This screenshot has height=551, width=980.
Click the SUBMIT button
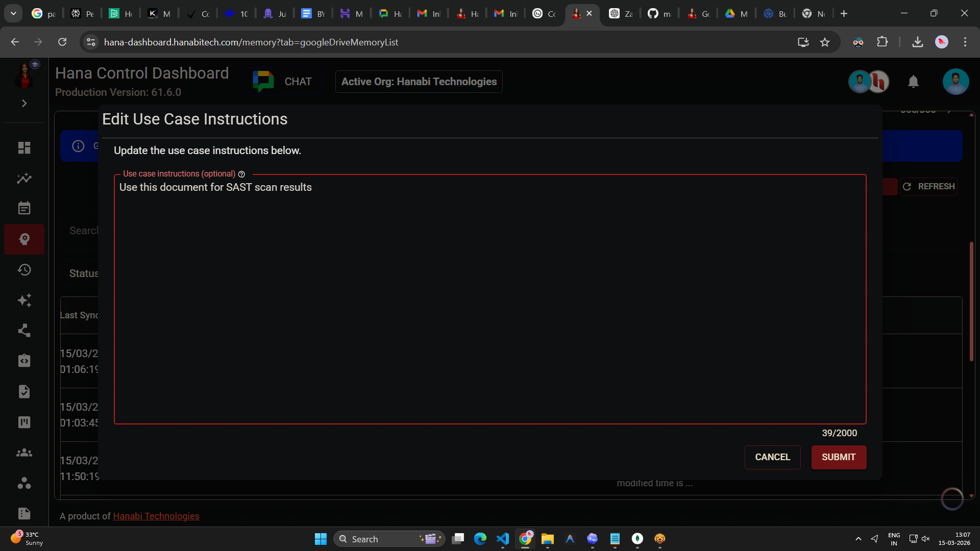839,457
